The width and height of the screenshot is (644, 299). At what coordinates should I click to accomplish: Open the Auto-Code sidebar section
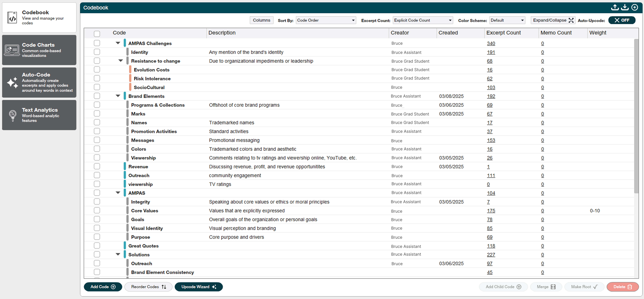tap(39, 82)
